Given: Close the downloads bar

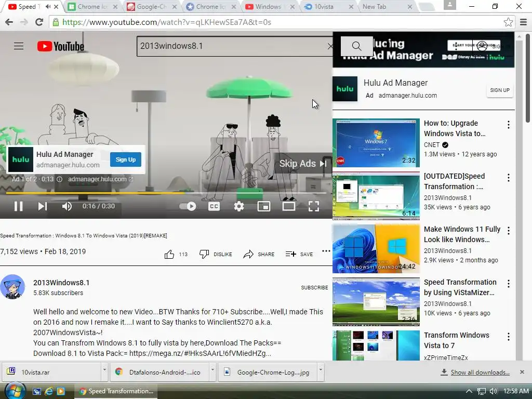Looking at the screenshot, I should pos(522,372).
